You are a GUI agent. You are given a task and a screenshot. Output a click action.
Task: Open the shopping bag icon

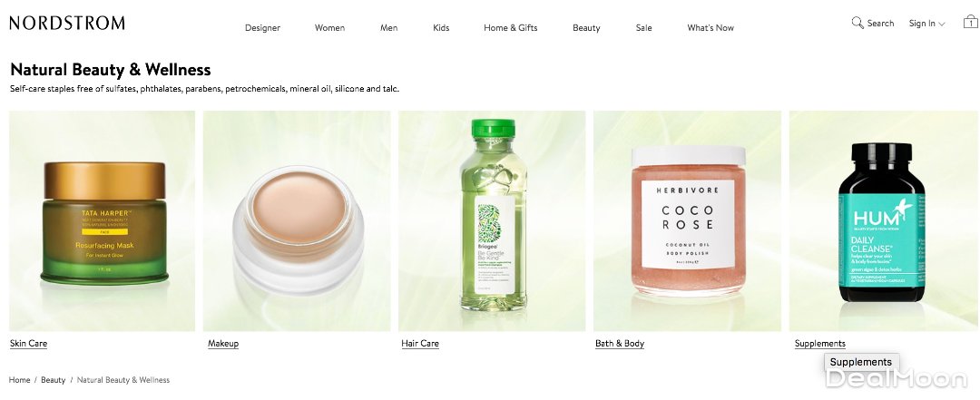point(970,22)
